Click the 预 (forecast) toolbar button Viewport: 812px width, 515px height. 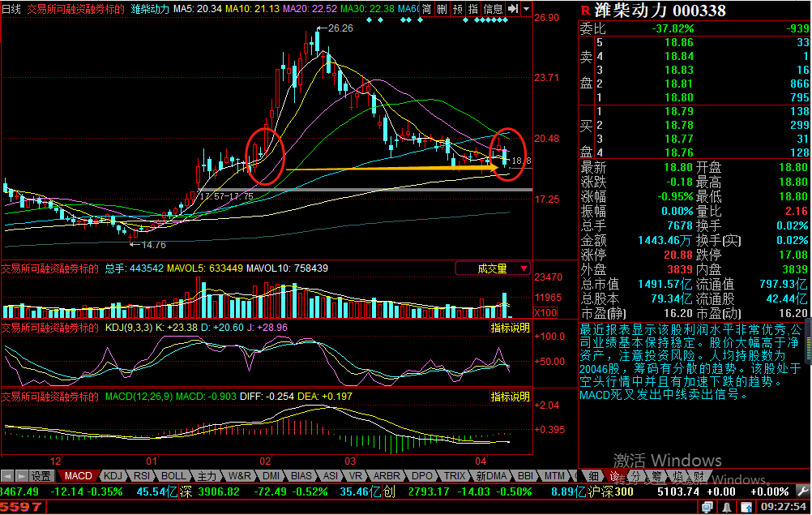click(457, 9)
